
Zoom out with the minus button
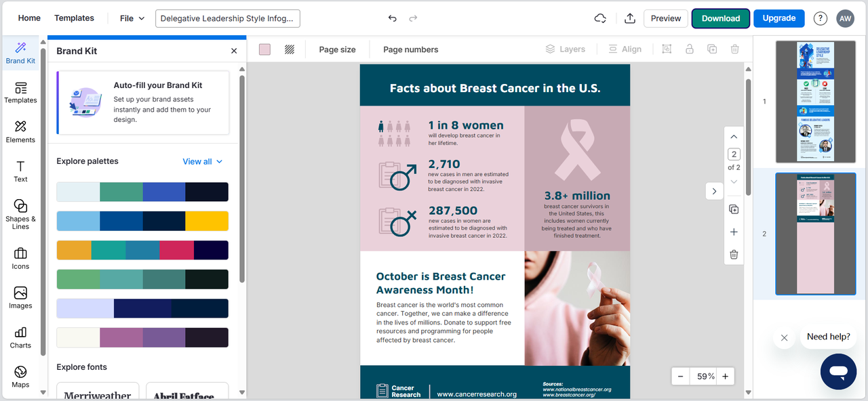click(680, 376)
